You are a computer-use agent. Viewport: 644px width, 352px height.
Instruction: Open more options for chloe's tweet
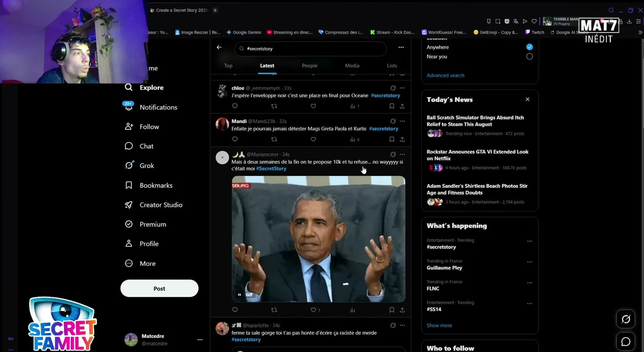tap(402, 88)
